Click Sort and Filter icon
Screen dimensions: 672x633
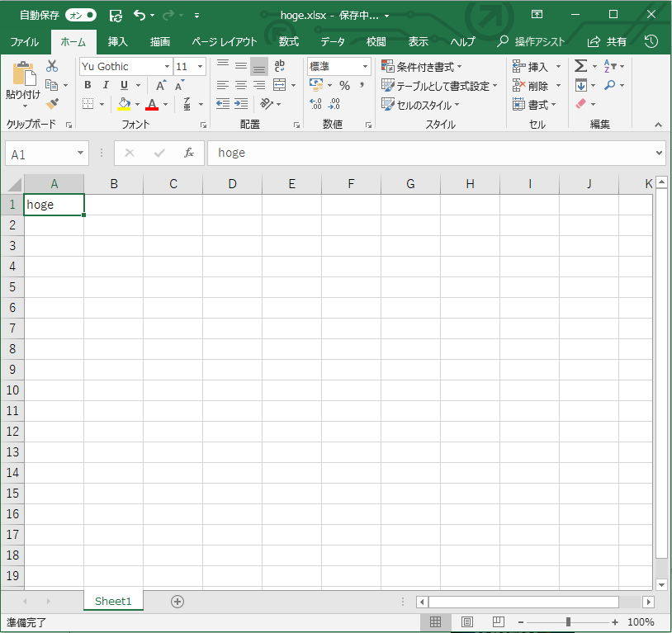coord(610,66)
